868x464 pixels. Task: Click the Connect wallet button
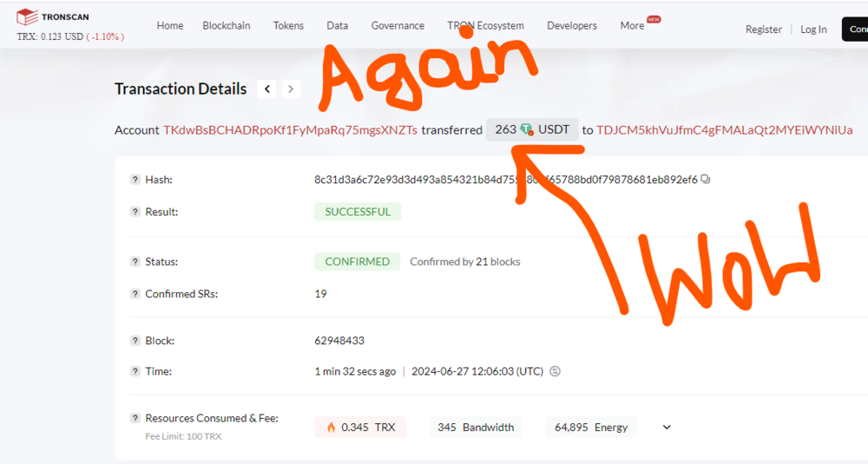pos(855,29)
